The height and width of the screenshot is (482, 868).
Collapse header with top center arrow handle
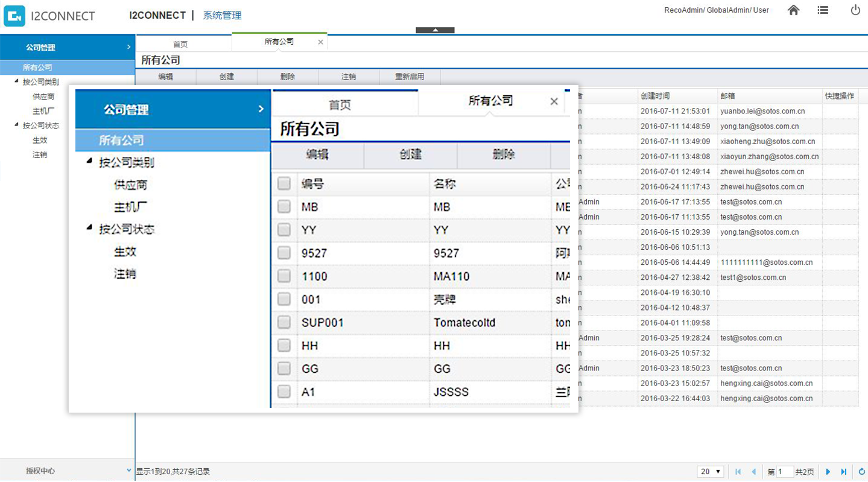[435, 30]
